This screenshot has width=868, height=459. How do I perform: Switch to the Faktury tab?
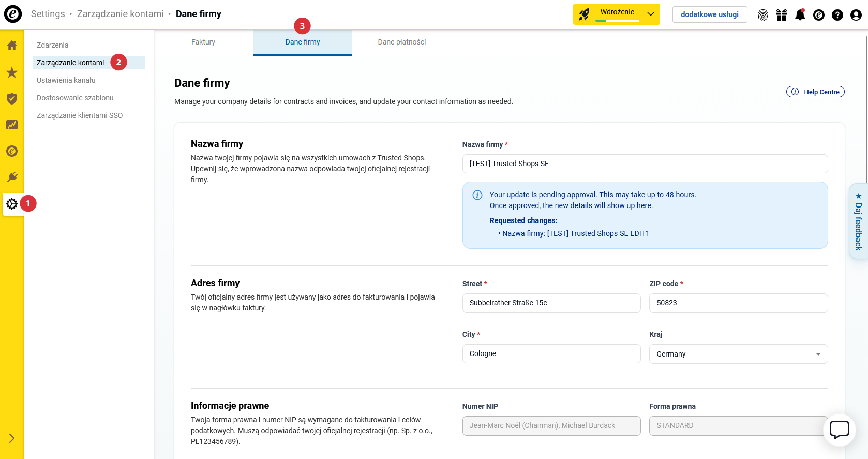[x=203, y=42]
